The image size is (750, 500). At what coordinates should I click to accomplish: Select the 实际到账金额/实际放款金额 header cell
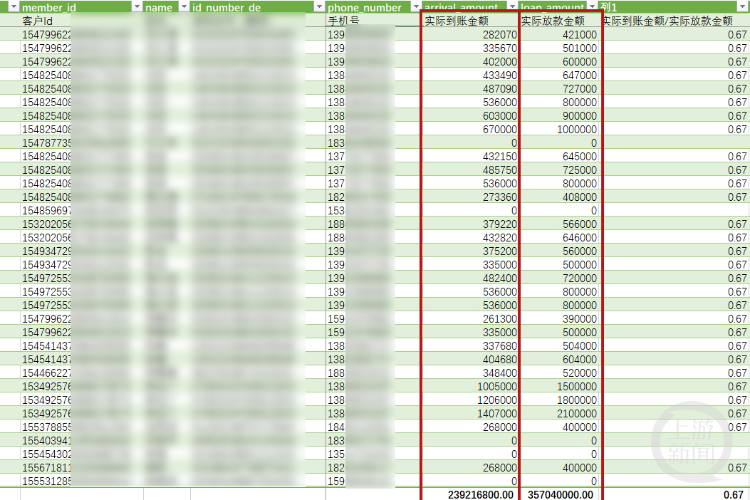click(x=674, y=21)
